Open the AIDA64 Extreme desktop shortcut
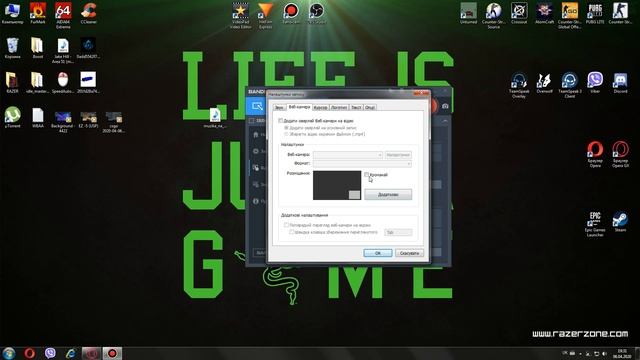The height and width of the screenshot is (360, 640). point(63,15)
